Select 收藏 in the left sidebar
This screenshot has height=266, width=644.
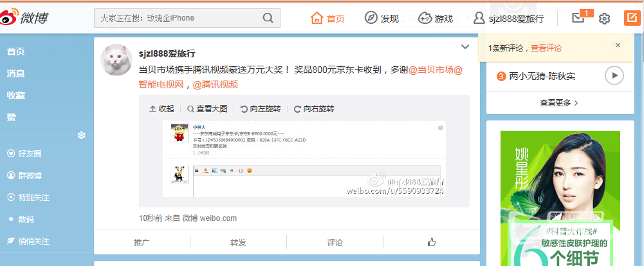(15, 95)
